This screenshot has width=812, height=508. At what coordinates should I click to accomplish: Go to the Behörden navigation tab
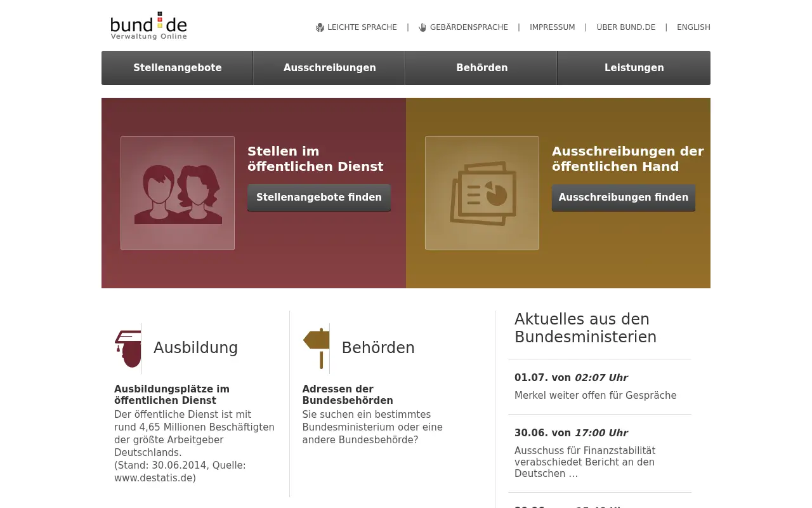(482, 68)
